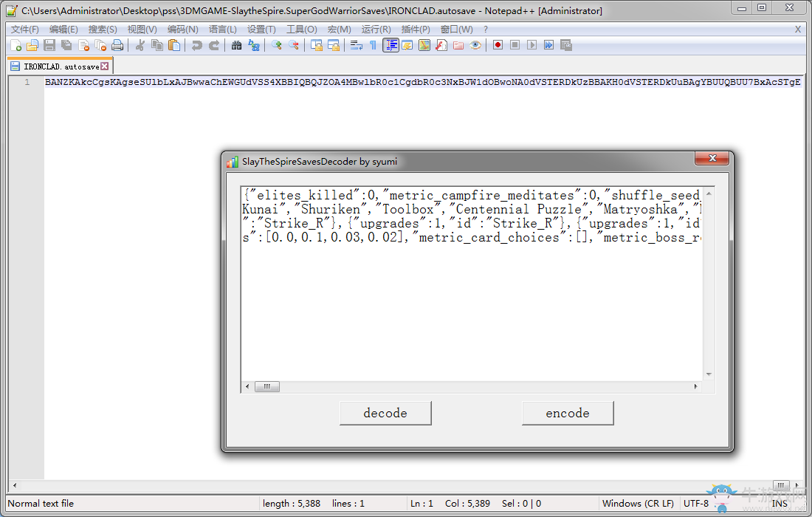The height and width of the screenshot is (517, 812).
Task: Click the Copy toolbar icon
Action: click(x=157, y=46)
